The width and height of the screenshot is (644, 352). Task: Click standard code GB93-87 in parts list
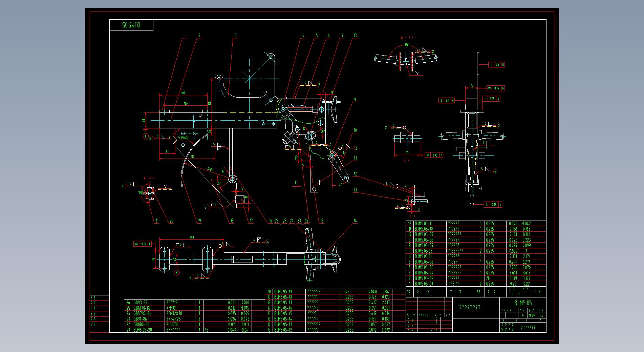click(140, 303)
